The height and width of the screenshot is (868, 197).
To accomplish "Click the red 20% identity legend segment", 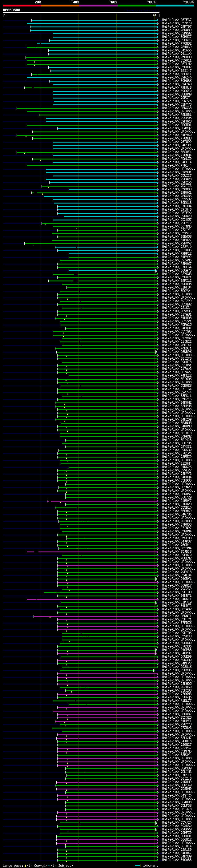I will pos(22,6).
